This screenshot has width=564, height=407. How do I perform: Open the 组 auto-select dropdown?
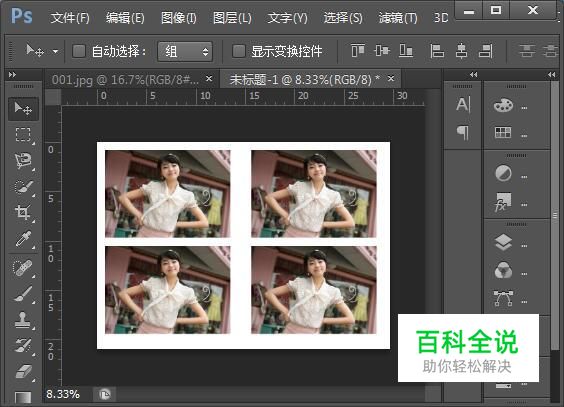point(185,51)
